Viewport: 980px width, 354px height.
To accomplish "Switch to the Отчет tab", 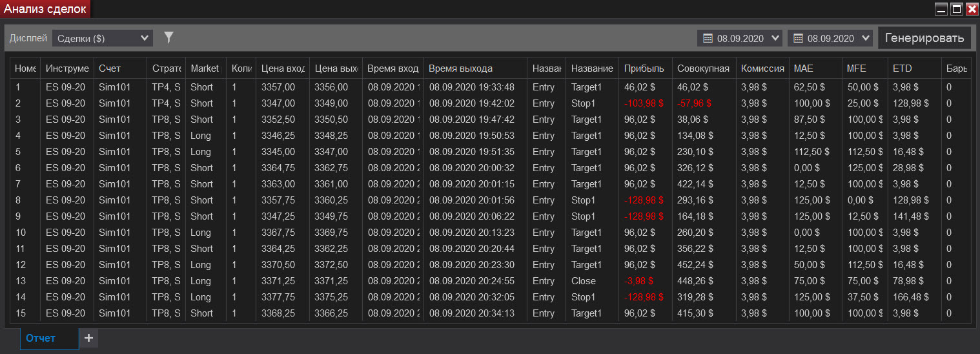I will click(x=49, y=338).
